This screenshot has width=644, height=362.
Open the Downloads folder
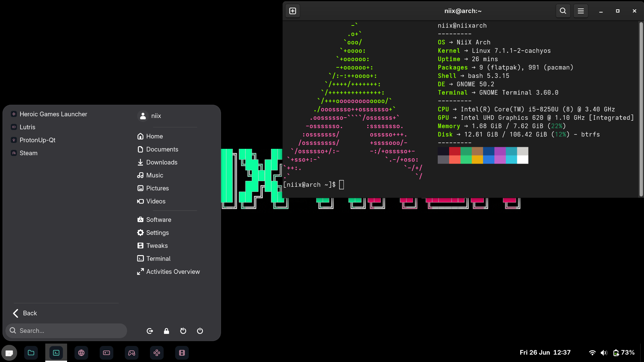157,162
